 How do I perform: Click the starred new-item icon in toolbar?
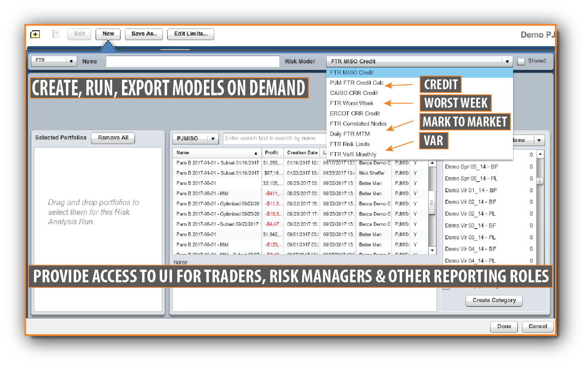click(x=35, y=34)
